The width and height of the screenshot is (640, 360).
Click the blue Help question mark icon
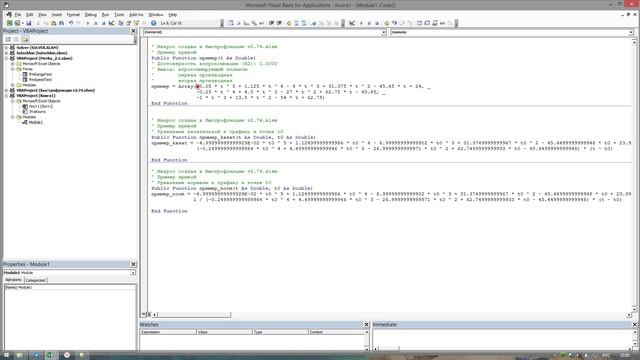tap(153, 23)
